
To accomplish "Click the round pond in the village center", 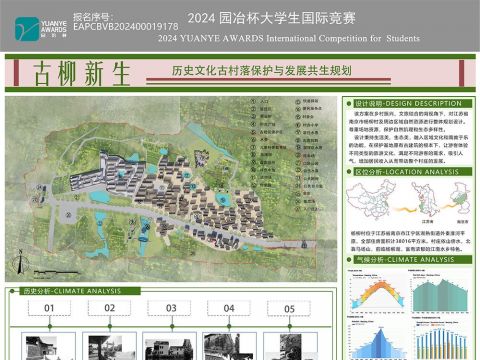I will pyautogui.click(x=222, y=199).
